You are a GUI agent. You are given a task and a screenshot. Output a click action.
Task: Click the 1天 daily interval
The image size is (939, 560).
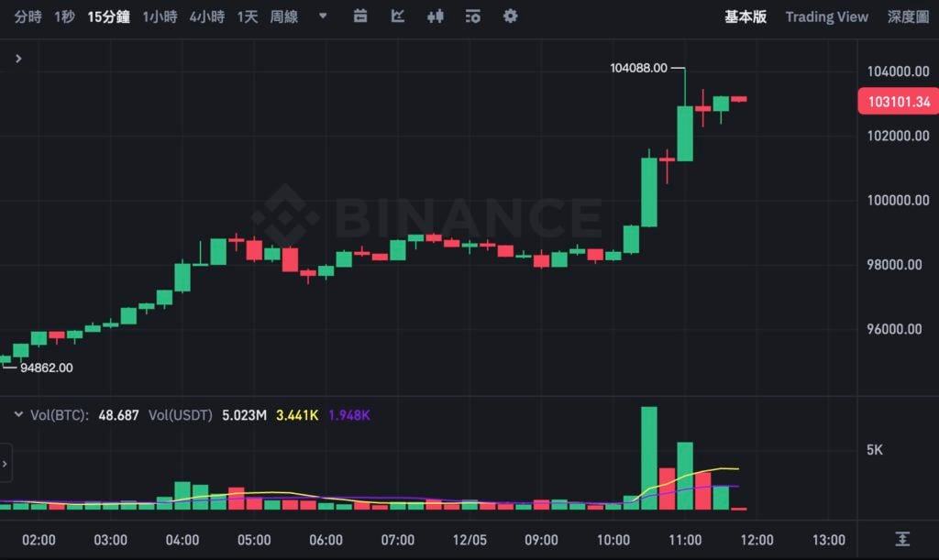coord(248,16)
